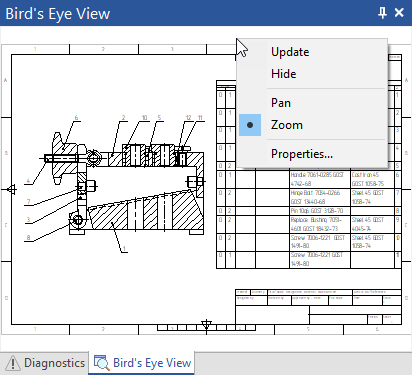Click the title block at drawing bottom
412x375 pixels.
[318, 307]
